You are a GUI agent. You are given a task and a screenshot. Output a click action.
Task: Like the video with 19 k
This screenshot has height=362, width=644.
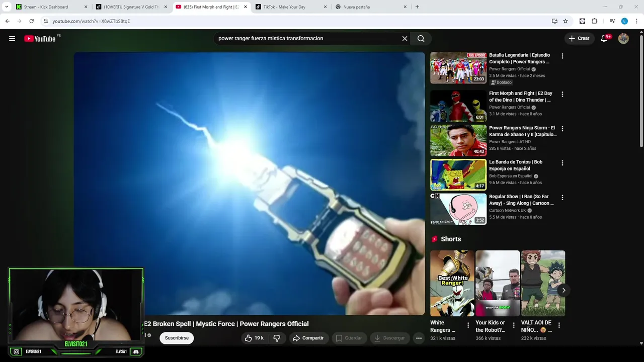point(255,338)
